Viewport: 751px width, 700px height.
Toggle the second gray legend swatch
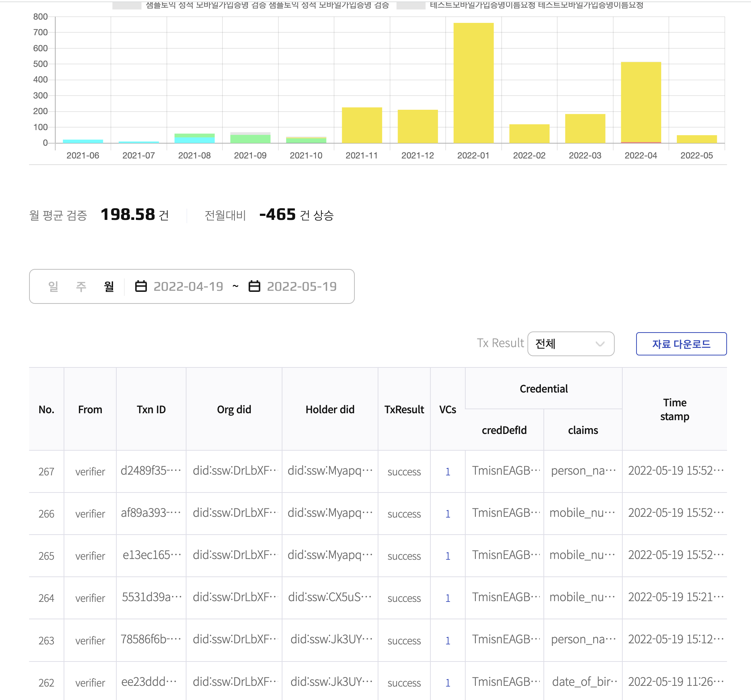(411, 5)
